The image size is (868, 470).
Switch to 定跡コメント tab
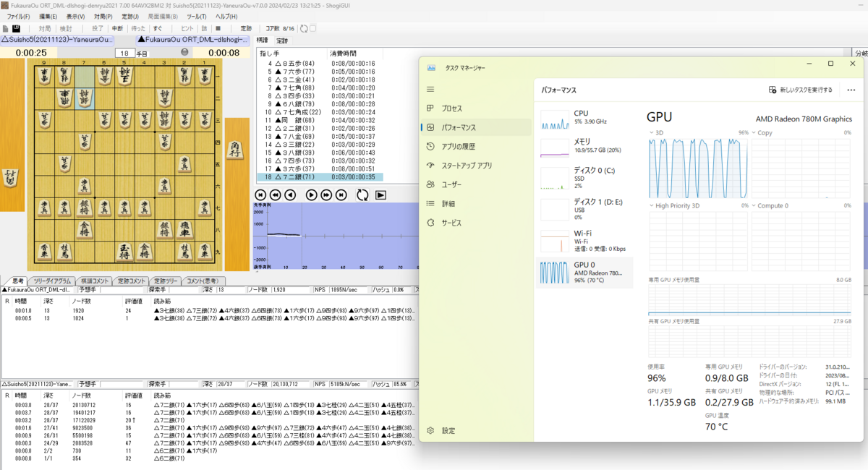tap(132, 281)
